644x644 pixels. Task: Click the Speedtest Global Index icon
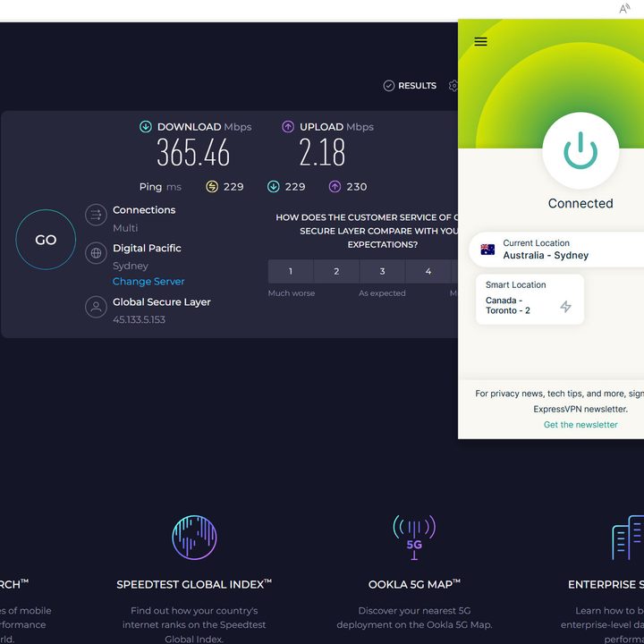coord(194,538)
